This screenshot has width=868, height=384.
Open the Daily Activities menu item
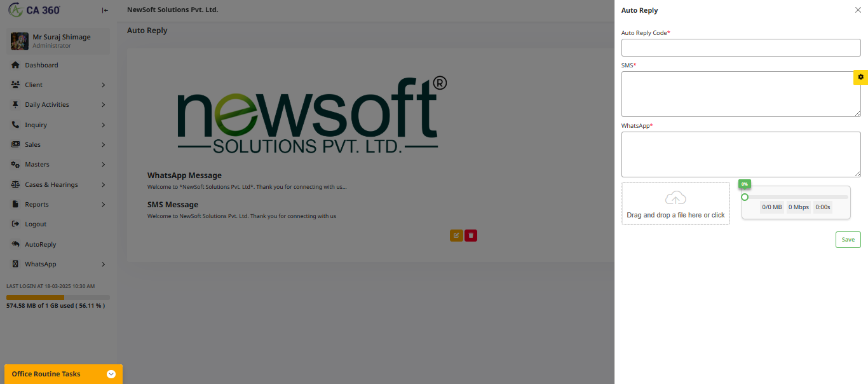(x=58, y=105)
